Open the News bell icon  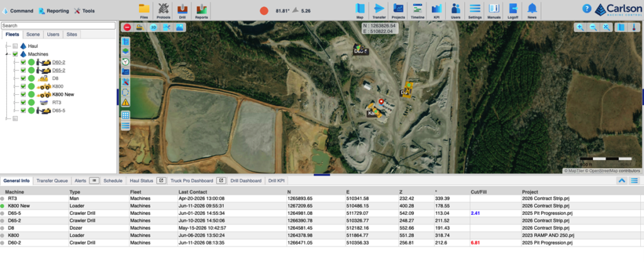click(x=532, y=10)
